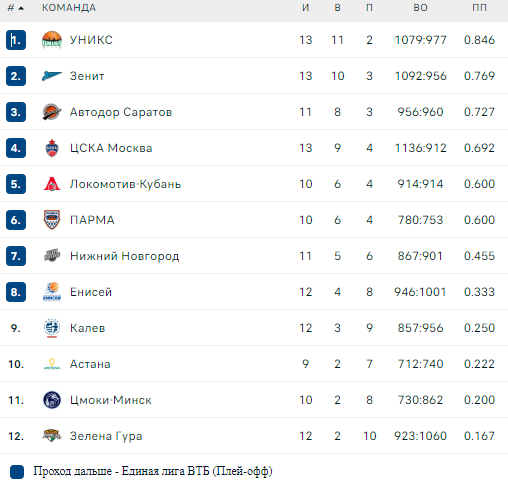Screen dimensions: 508x488
Task: Click the ЦСКА Москва crest icon
Action: point(52,148)
